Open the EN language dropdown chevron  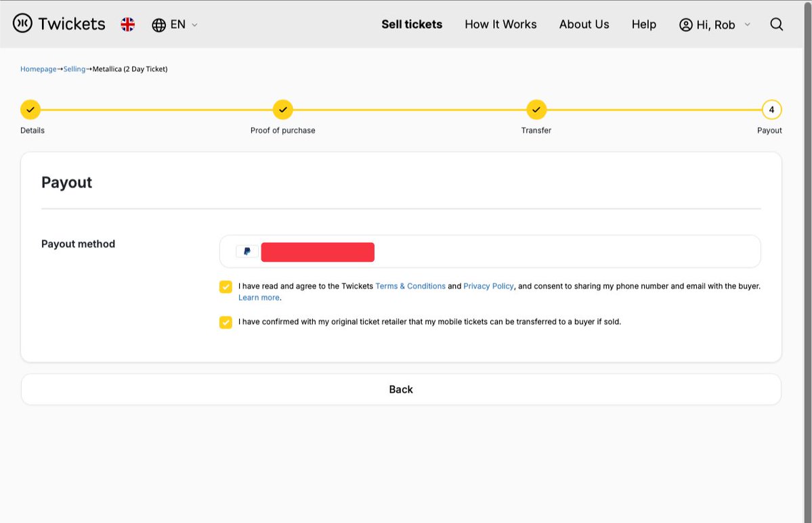click(195, 25)
